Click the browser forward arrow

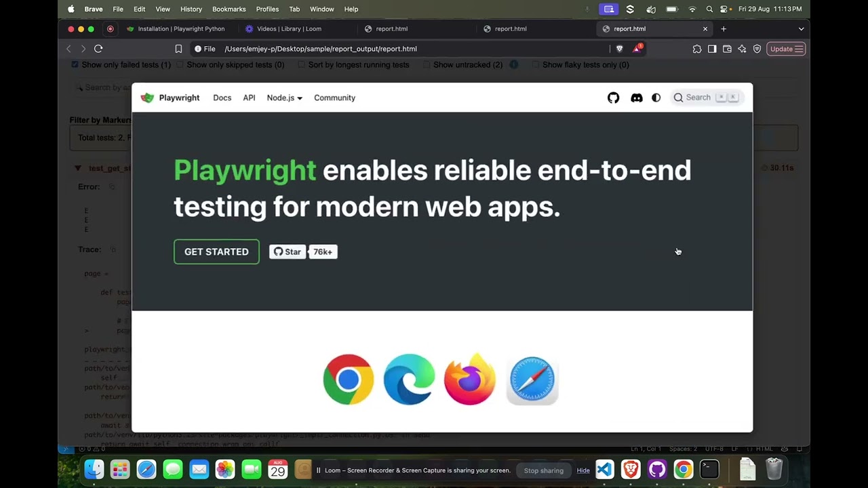pos(83,49)
